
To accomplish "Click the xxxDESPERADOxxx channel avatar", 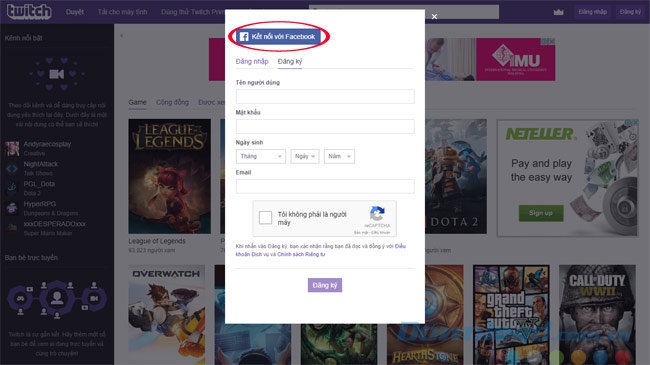I will pyautogui.click(x=12, y=228).
